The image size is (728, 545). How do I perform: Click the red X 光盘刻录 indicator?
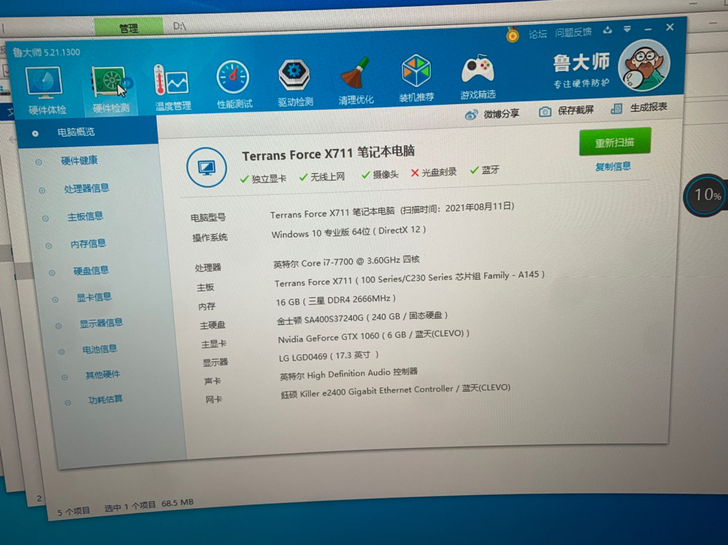coord(433,172)
